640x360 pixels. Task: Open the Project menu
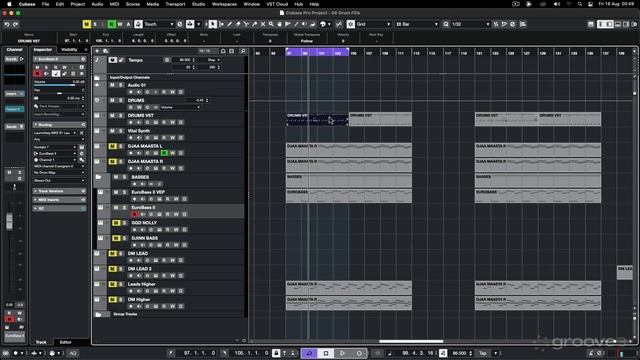[x=78, y=4]
